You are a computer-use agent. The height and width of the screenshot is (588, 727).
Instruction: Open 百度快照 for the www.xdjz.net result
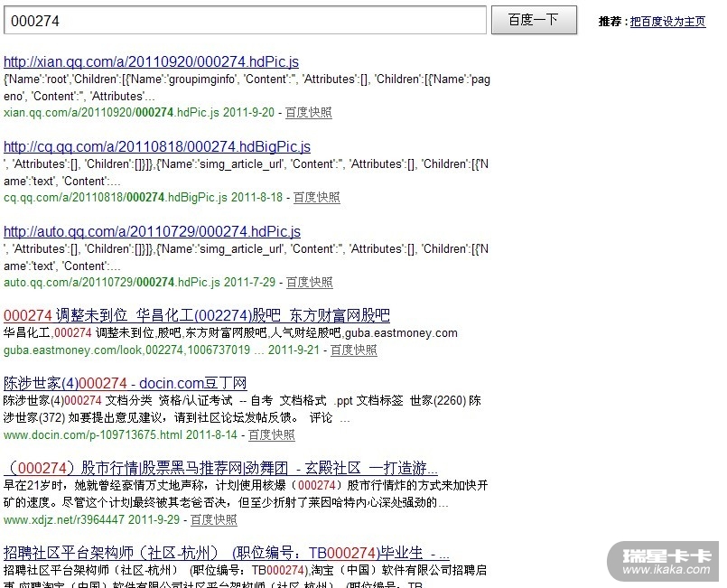click(214, 520)
